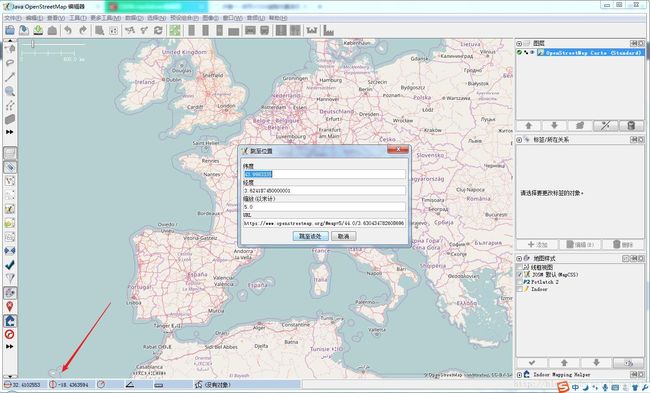Click the map style move up arrow

point(564,363)
